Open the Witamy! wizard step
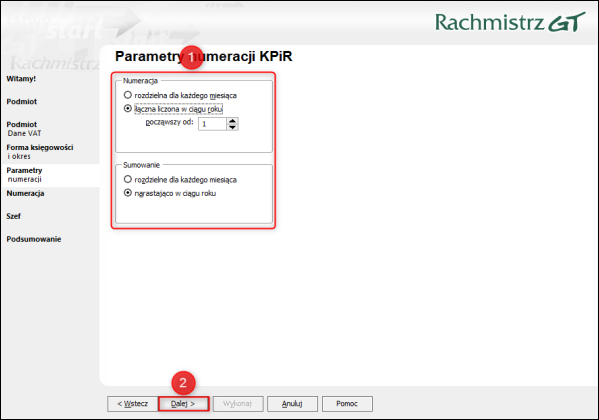This screenshot has height=420, width=599. coord(21,79)
